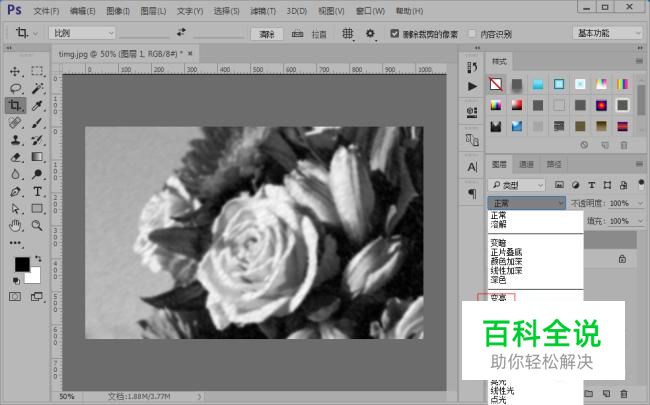Select the Brush tool
Viewport: 650px width, 405px height.
click(x=37, y=123)
